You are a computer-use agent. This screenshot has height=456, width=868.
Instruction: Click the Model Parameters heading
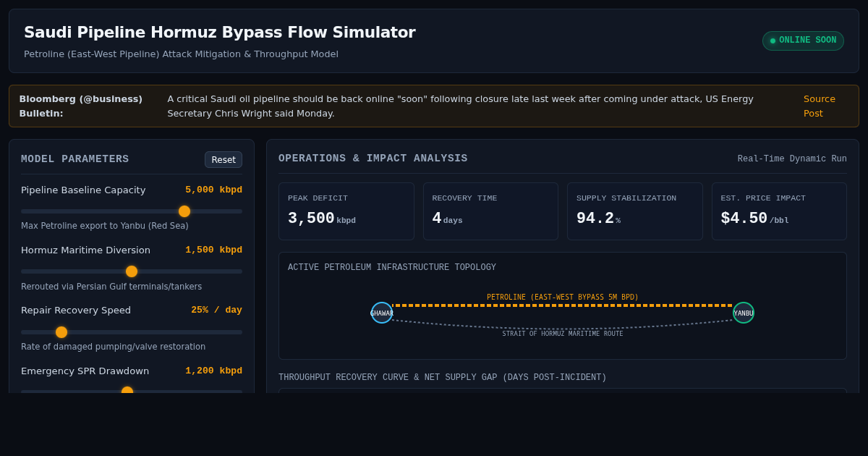coord(75,159)
